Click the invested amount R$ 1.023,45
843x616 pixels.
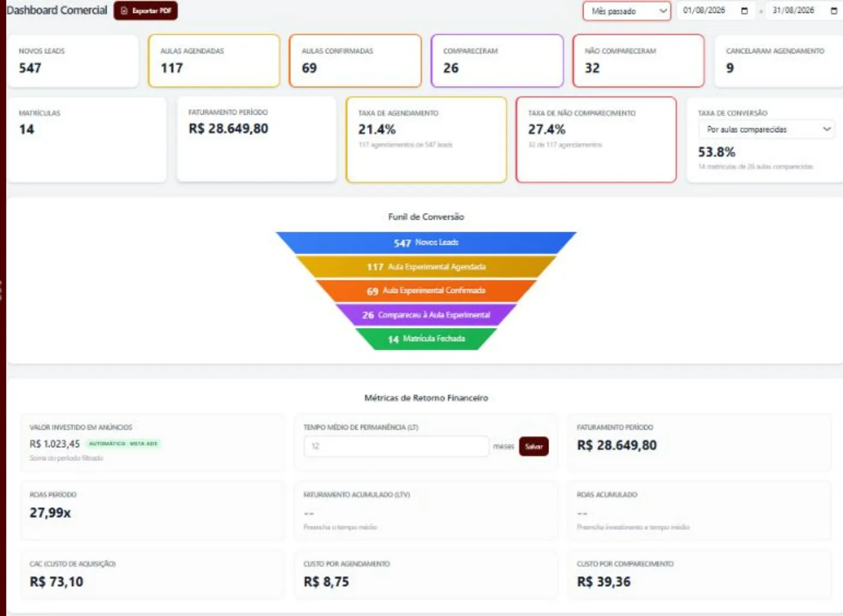click(55, 444)
